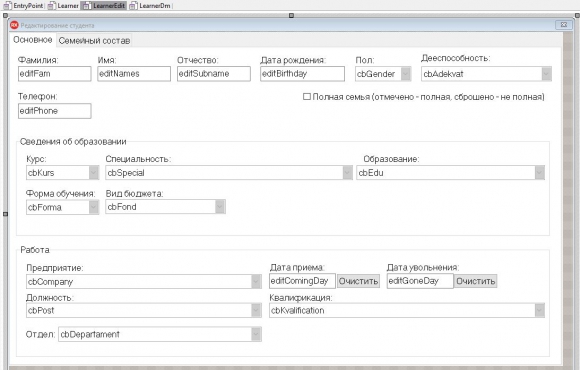
Task: Toggle the Полная семья checkbox
Action: (x=307, y=97)
